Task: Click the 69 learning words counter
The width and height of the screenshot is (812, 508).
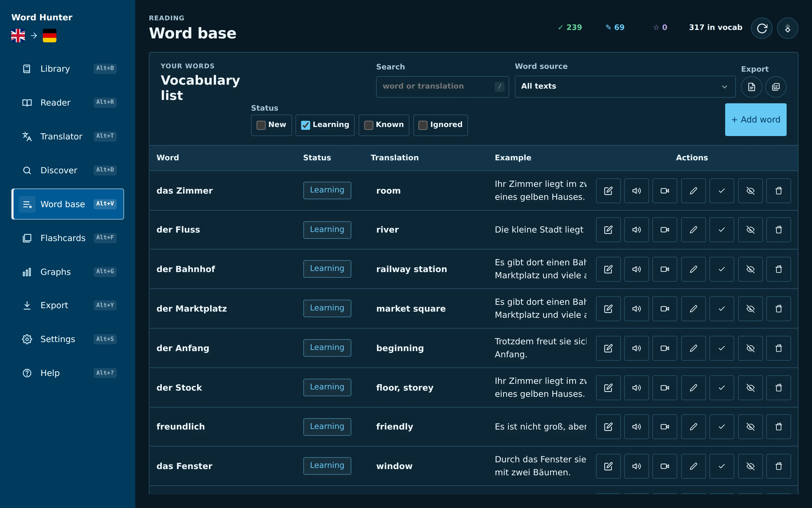Action: point(615,28)
